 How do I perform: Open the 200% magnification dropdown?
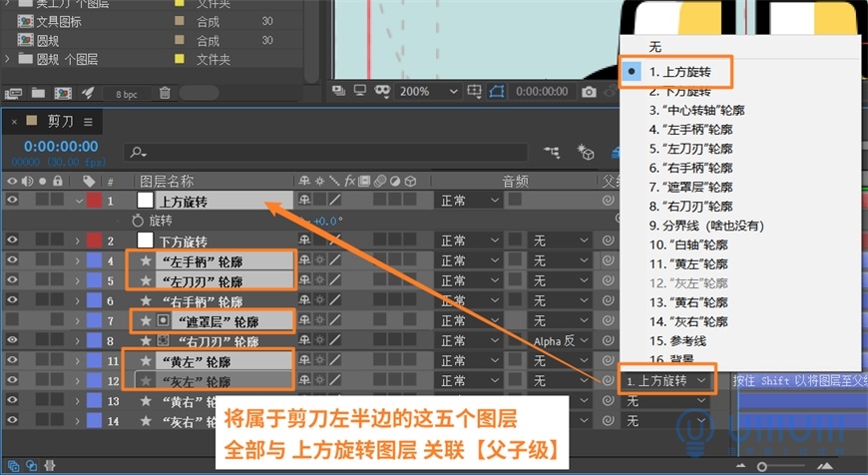429,92
